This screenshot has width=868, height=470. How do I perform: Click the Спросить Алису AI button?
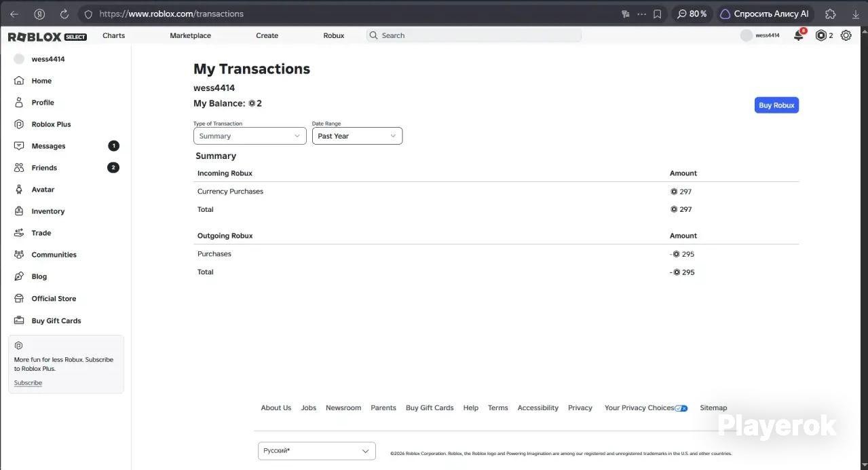click(x=764, y=14)
